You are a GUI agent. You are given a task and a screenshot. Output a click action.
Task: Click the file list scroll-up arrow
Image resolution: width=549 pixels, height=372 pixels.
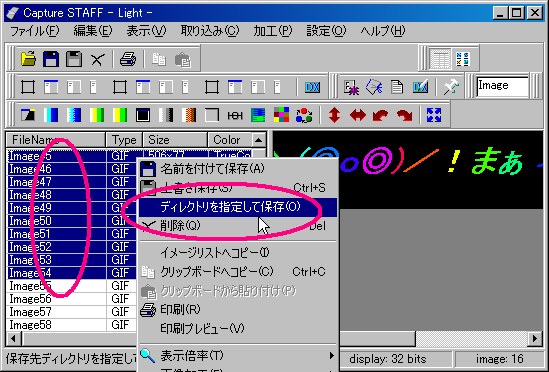pos(258,140)
